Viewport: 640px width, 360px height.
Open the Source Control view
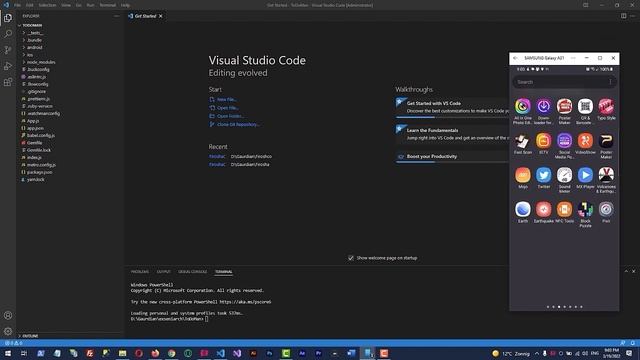point(8,50)
